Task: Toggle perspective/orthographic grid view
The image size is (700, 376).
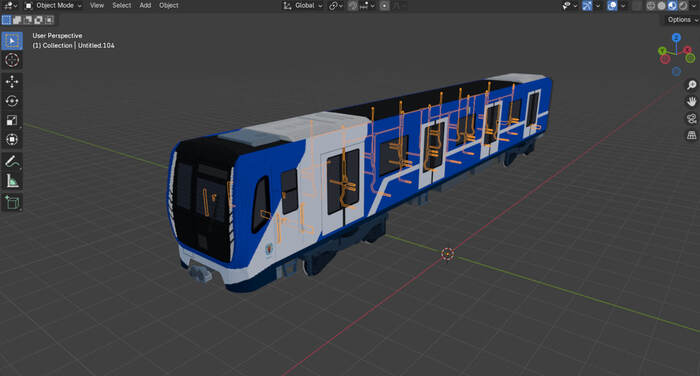Action: pos(692,135)
